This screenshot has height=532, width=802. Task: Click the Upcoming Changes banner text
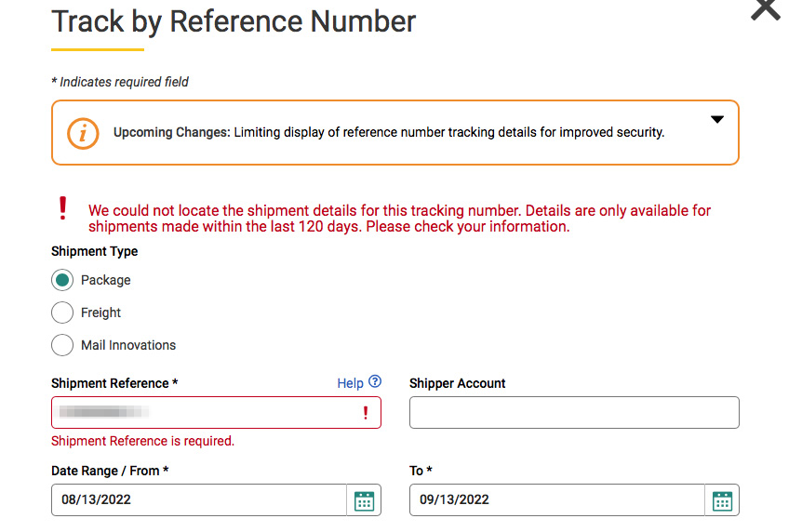point(389,132)
